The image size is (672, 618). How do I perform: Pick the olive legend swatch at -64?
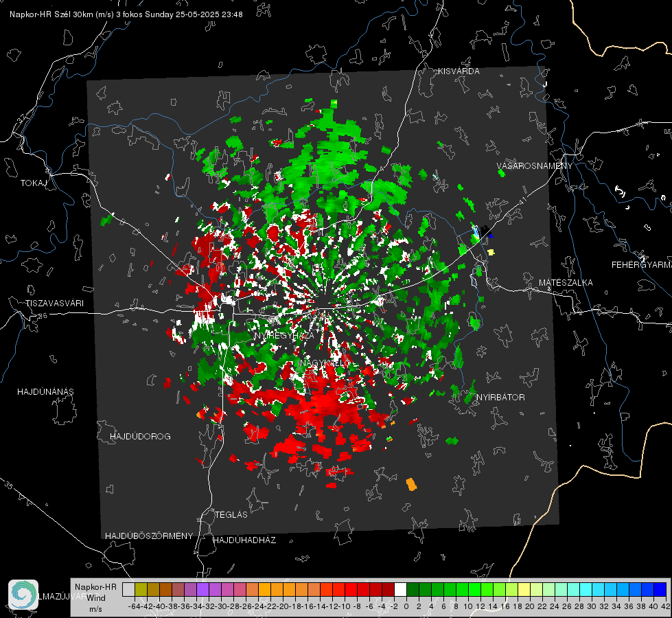pyautogui.click(x=141, y=589)
